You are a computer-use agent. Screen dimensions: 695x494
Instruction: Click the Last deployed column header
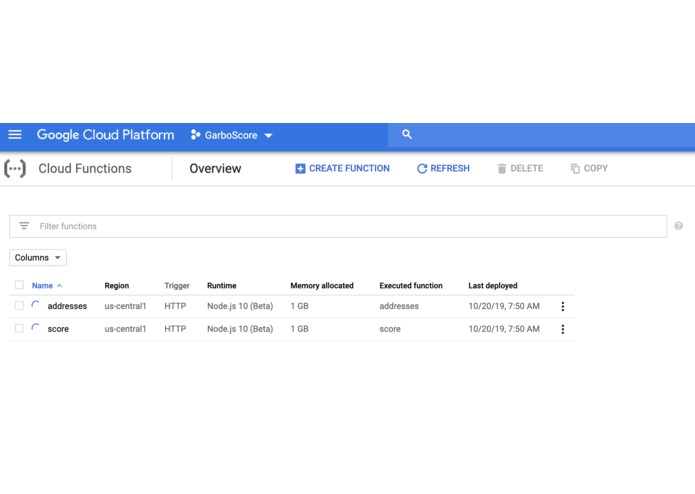tap(493, 286)
